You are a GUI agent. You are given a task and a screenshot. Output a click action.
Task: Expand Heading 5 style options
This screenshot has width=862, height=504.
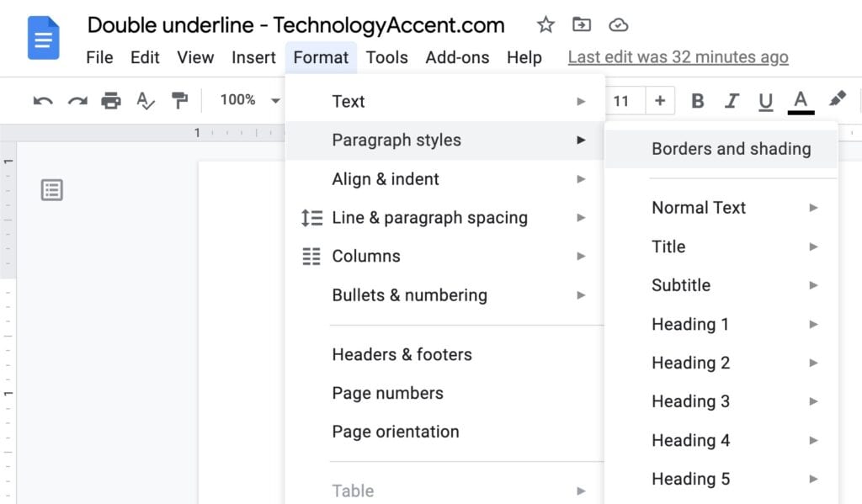pyautogui.click(x=721, y=479)
